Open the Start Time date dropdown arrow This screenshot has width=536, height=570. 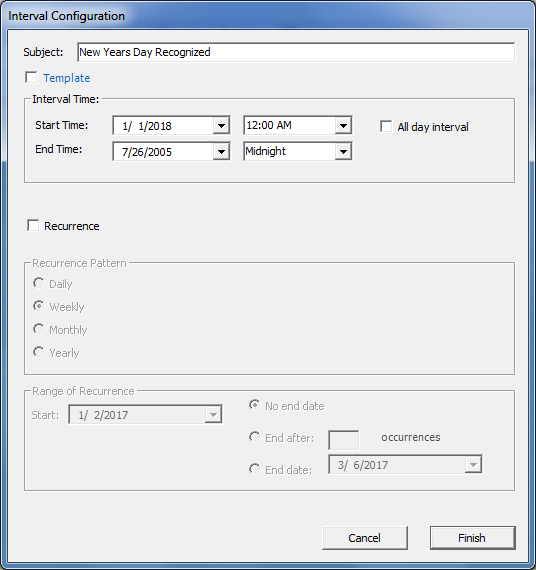[x=221, y=126]
